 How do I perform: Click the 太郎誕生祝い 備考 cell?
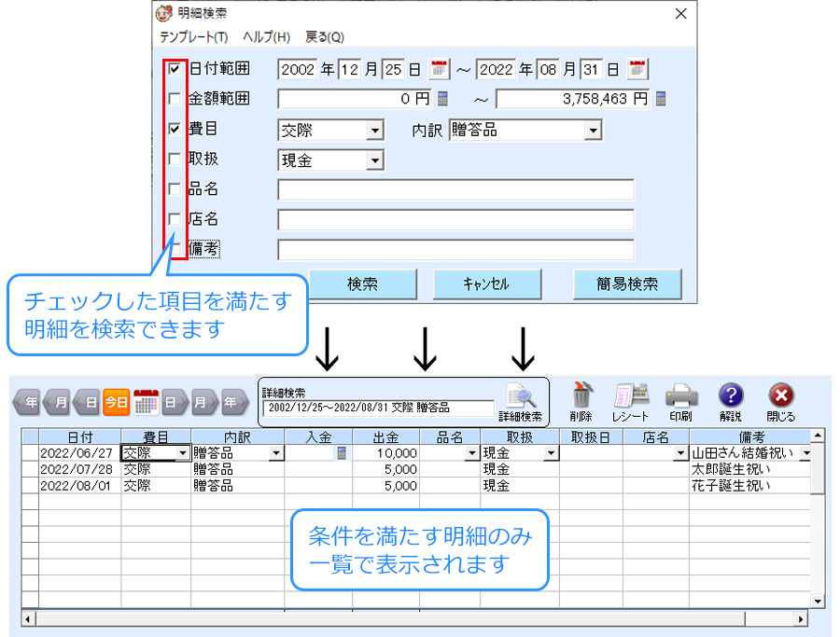pyautogui.click(x=750, y=469)
